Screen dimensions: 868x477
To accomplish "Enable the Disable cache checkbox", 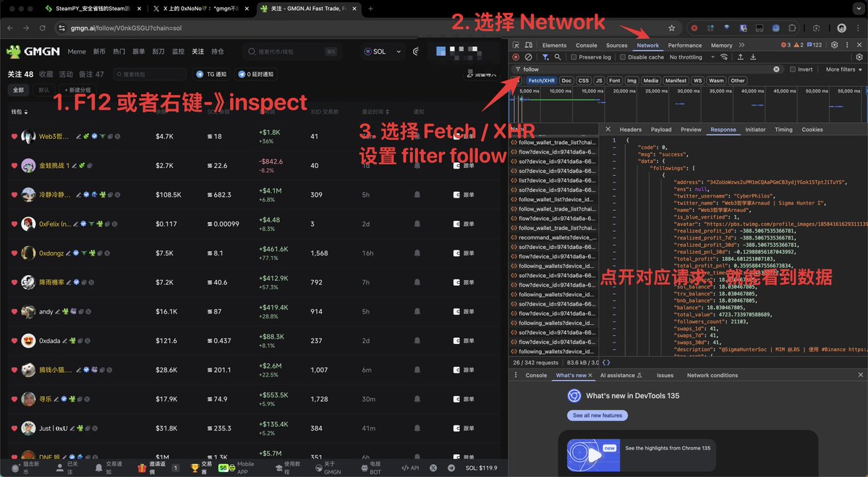I will pyautogui.click(x=622, y=57).
